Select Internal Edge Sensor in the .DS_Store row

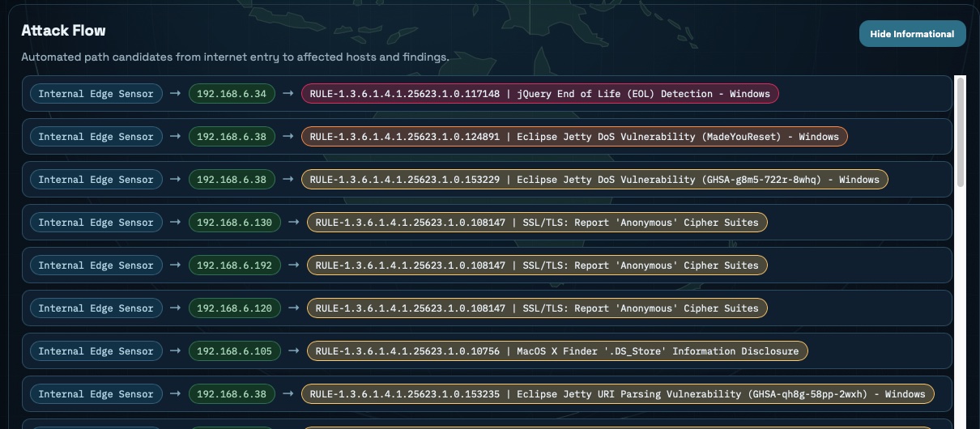pyautogui.click(x=96, y=351)
